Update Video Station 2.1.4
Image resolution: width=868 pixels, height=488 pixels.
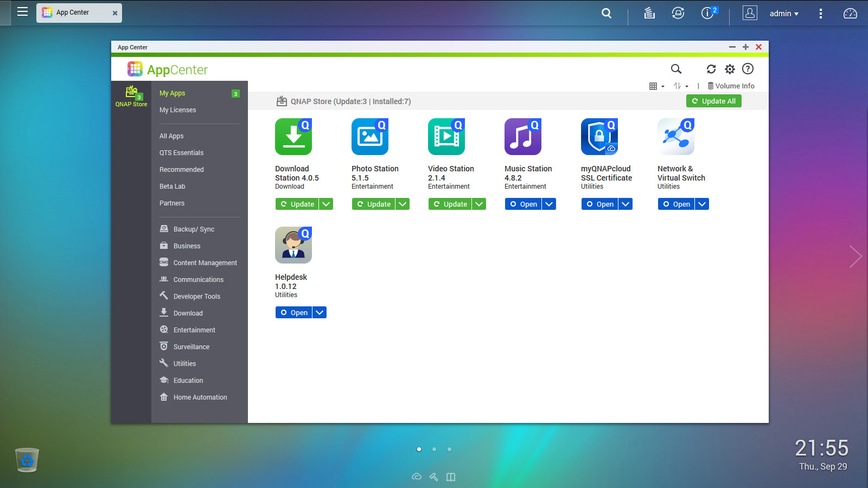pyautogui.click(x=450, y=204)
